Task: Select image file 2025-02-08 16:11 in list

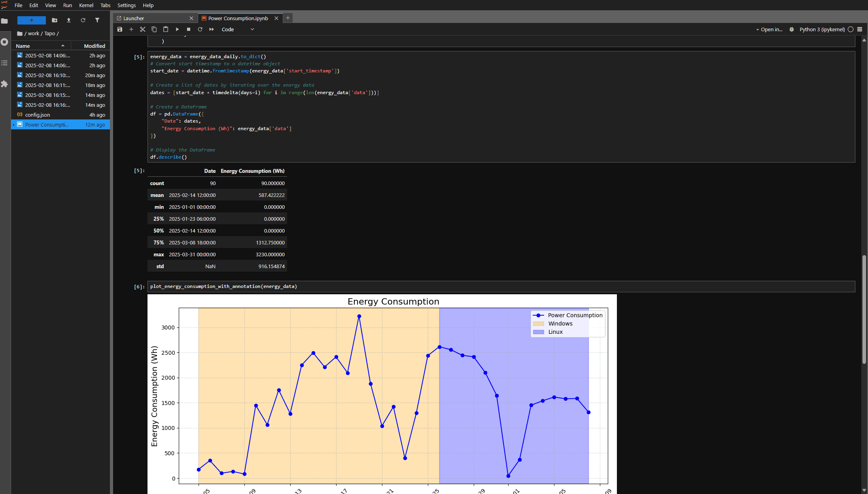Action: click(x=61, y=85)
